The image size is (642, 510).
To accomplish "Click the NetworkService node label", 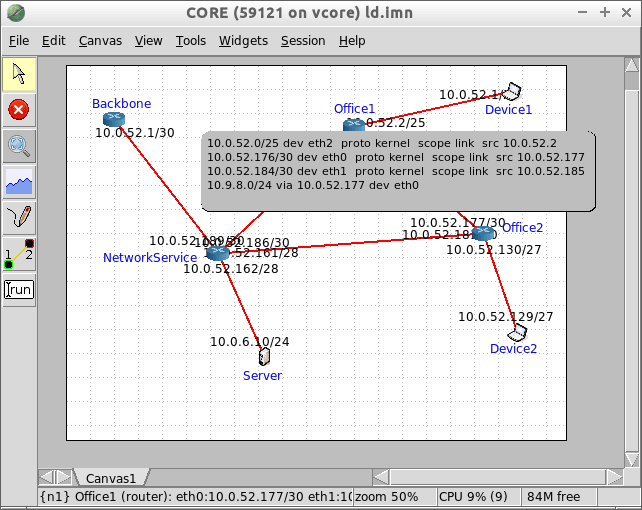I will pos(150,257).
